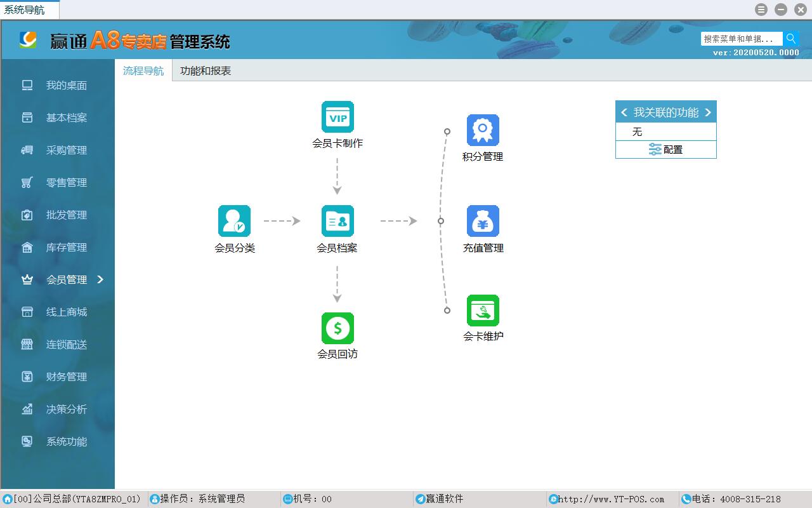812x508 pixels.
Task: Click the 会员分类 member category icon
Action: pos(234,221)
